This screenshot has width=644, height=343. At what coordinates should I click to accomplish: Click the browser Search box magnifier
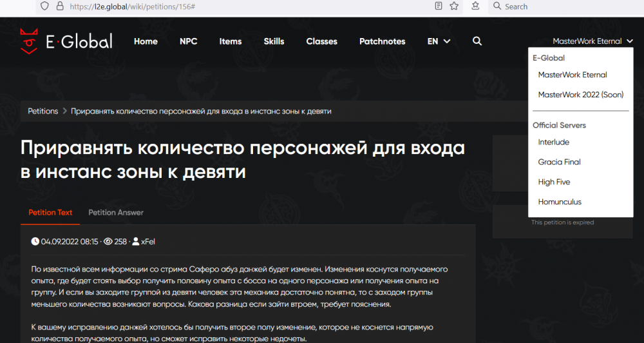(x=497, y=6)
